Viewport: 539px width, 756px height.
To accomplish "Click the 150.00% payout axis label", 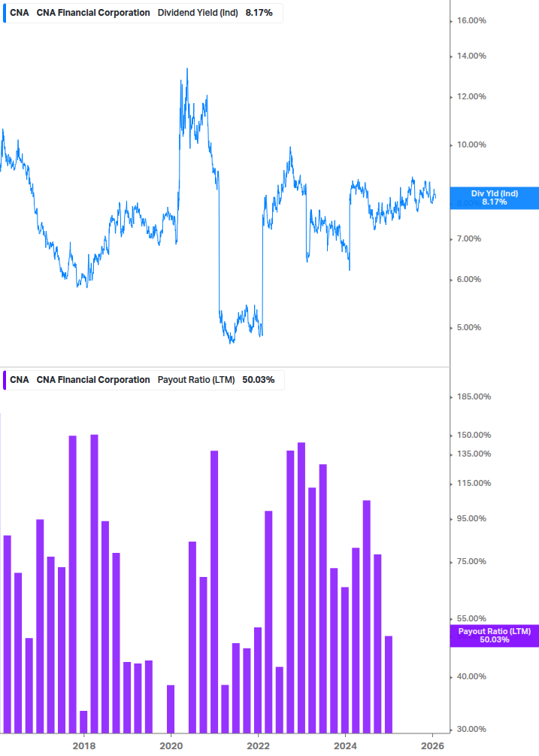I will (x=474, y=435).
